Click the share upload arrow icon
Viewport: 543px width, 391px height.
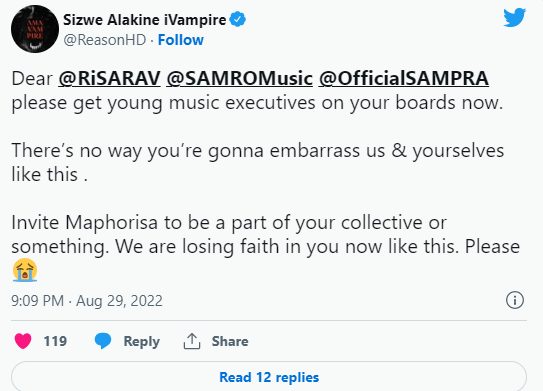pyautogui.click(x=192, y=341)
